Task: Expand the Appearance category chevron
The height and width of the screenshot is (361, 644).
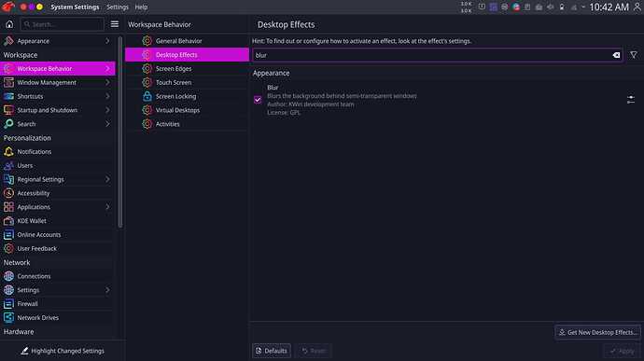Action: click(x=107, y=41)
